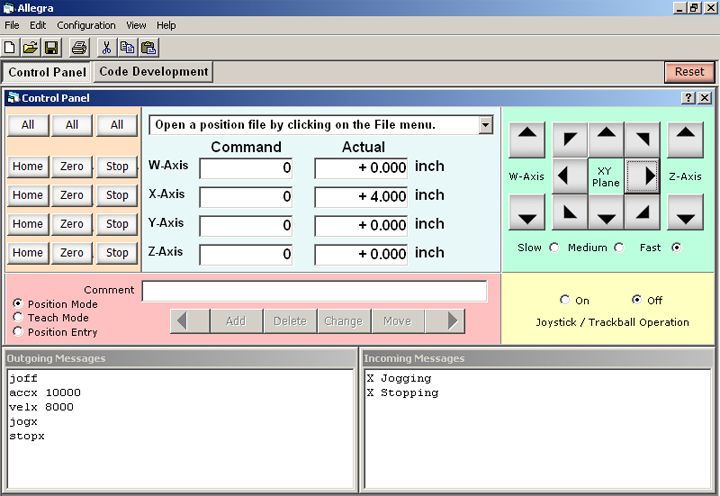Click the Open file toolbar icon
720x496 pixels.
point(30,48)
